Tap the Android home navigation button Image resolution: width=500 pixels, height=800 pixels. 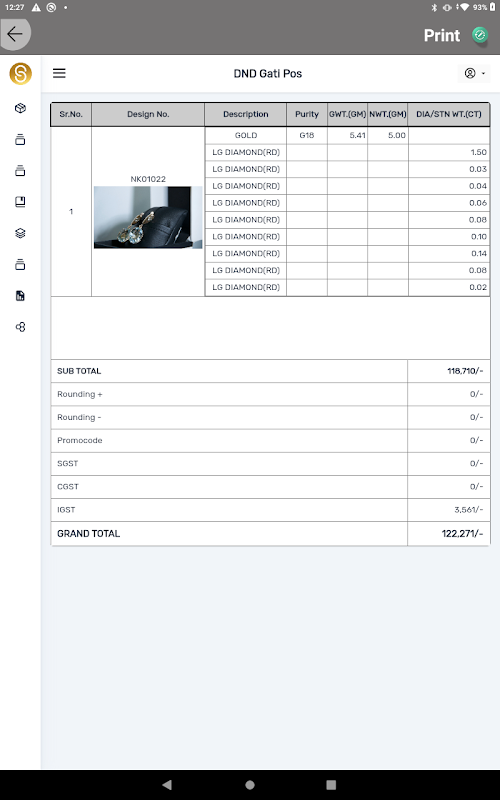pyautogui.click(x=250, y=785)
